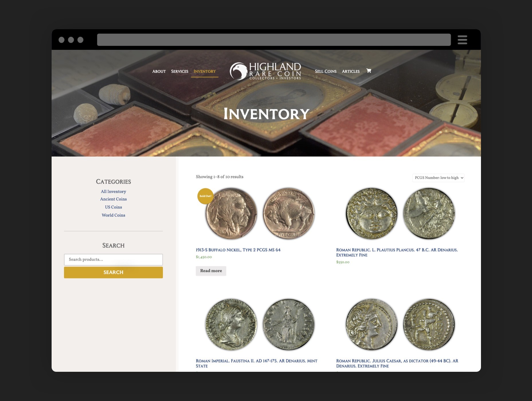Open the 1913-S Buffalo Nickel product title
Screen dimensions: 532x401
[x=238, y=250]
